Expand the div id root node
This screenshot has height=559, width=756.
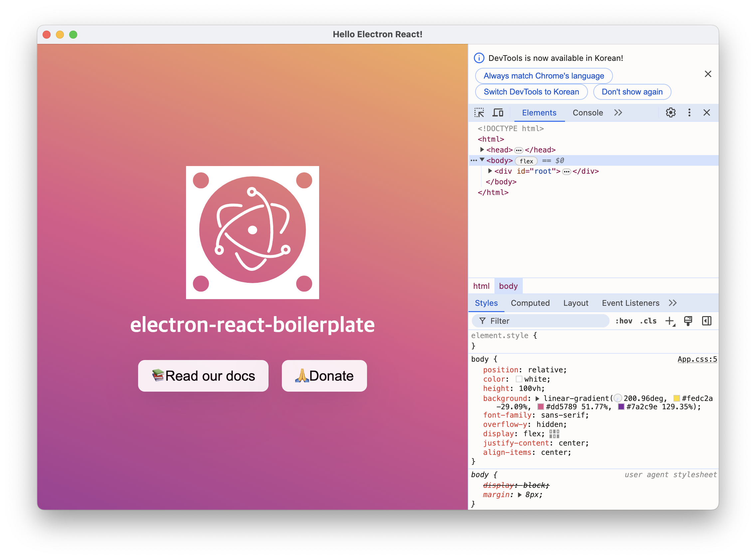click(x=490, y=171)
